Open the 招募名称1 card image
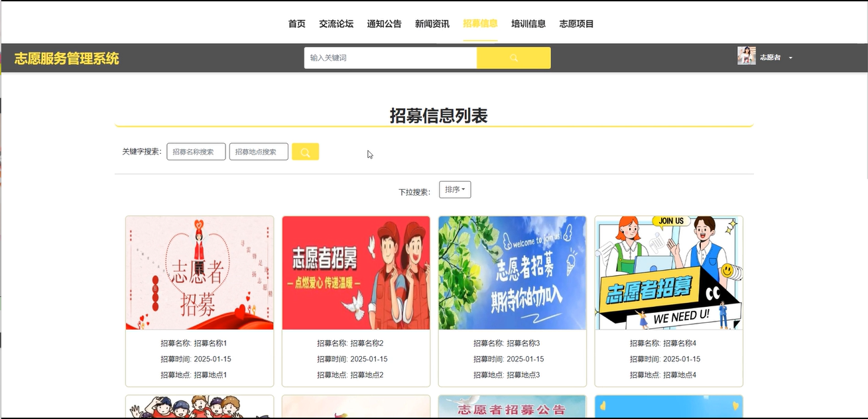 click(x=200, y=272)
